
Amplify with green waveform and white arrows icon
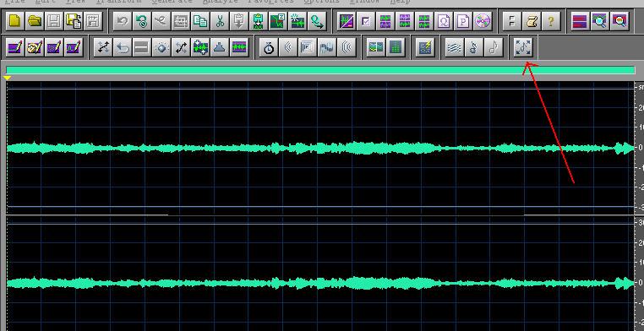point(200,48)
